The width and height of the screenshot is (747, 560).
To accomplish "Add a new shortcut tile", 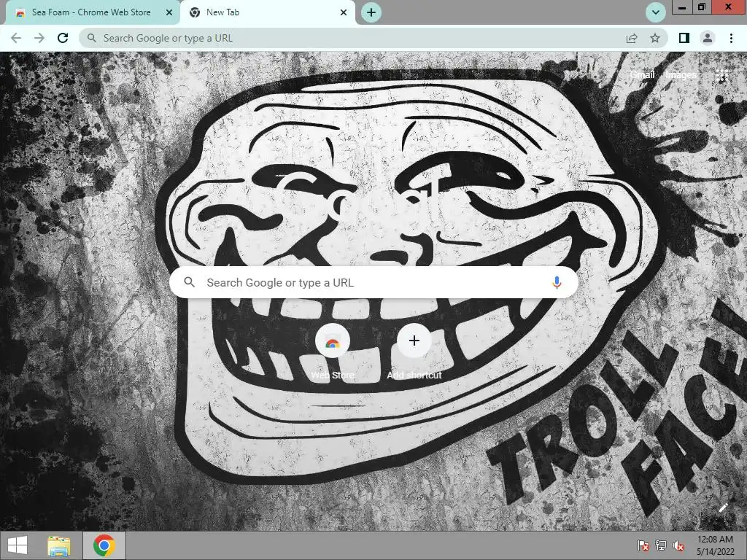I will pos(414,352).
